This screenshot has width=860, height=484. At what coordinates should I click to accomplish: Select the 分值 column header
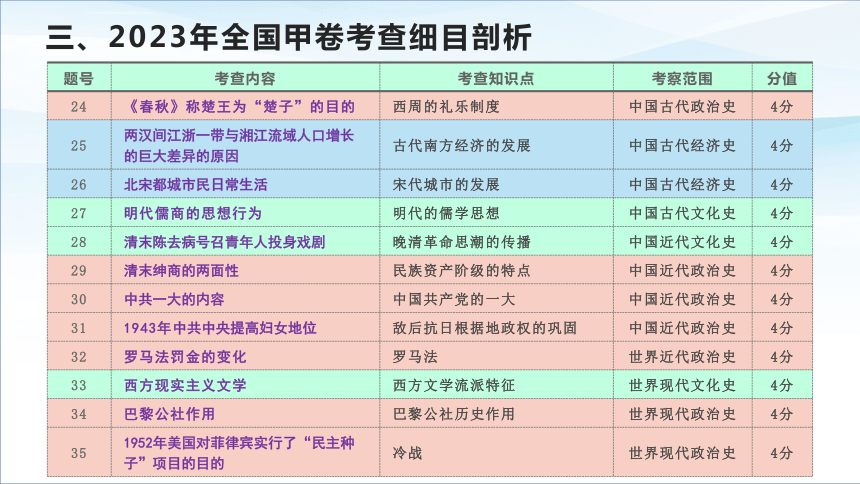tap(782, 78)
